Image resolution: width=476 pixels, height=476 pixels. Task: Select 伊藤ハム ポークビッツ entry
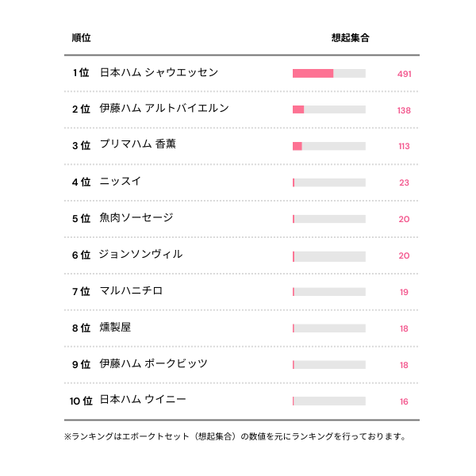tap(153, 364)
